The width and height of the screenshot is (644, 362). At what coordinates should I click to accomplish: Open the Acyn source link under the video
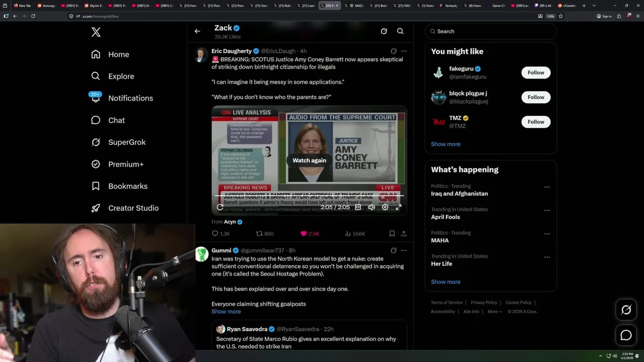coord(233,222)
